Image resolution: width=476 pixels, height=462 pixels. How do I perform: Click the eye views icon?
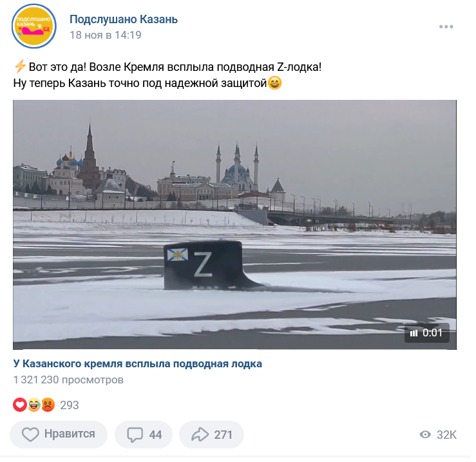pyautogui.click(x=425, y=435)
